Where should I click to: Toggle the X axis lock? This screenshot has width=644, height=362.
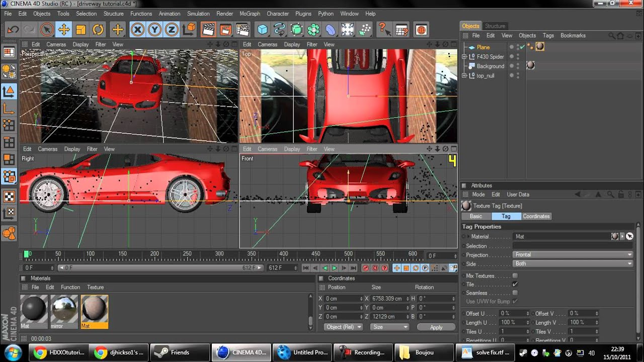137,30
